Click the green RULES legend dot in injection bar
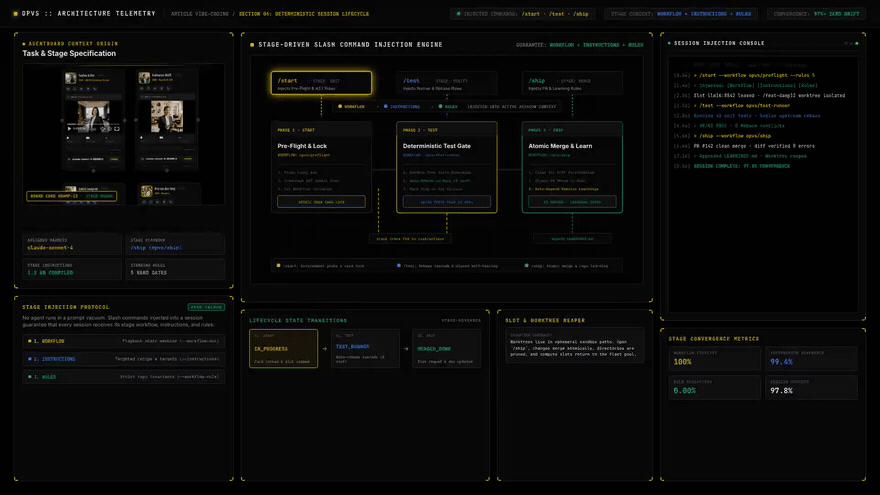This screenshot has width=880, height=495. point(441,106)
